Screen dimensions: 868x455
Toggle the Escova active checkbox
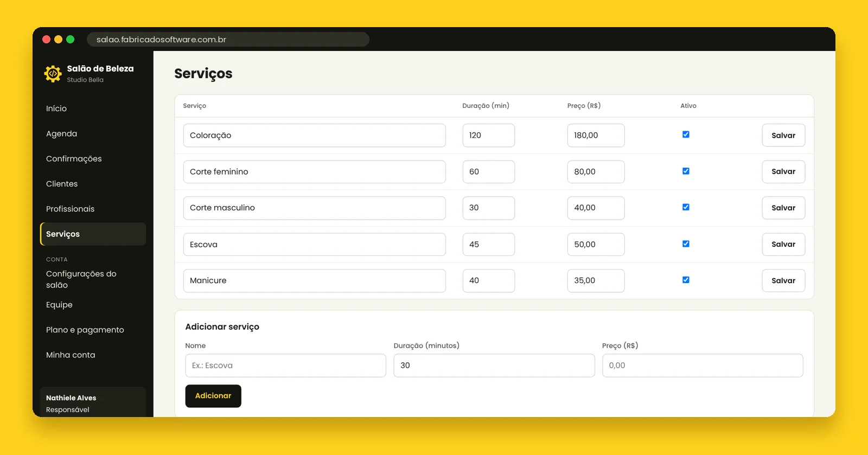pyautogui.click(x=686, y=243)
